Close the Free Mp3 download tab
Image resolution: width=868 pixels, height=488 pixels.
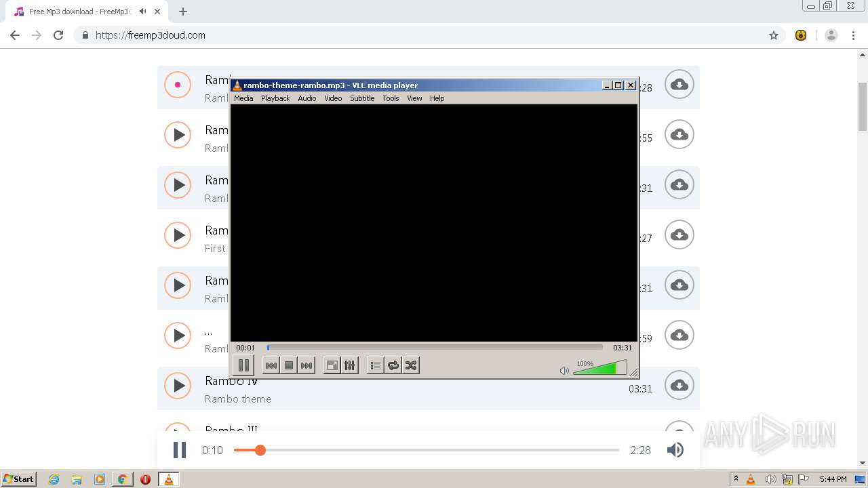pos(157,12)
